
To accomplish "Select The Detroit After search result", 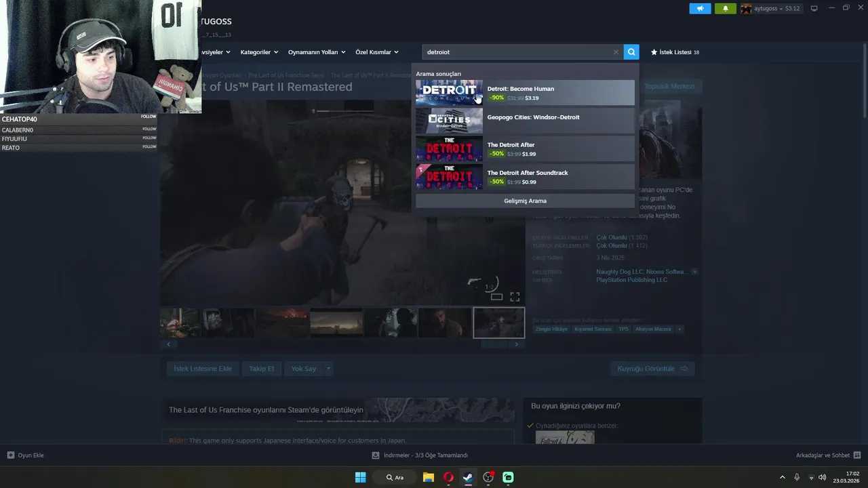I will coord(525,148).
